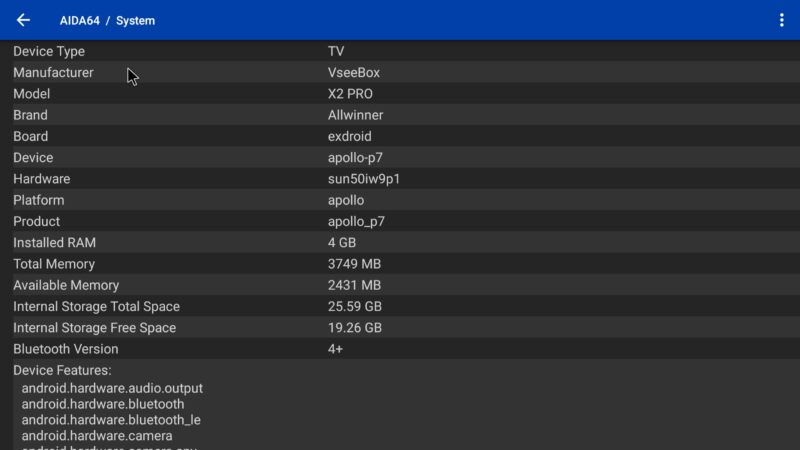The width and height of the screenshot is (800, 450).
Task: Click the Available Memory row
Action: [x=400, y=285]
